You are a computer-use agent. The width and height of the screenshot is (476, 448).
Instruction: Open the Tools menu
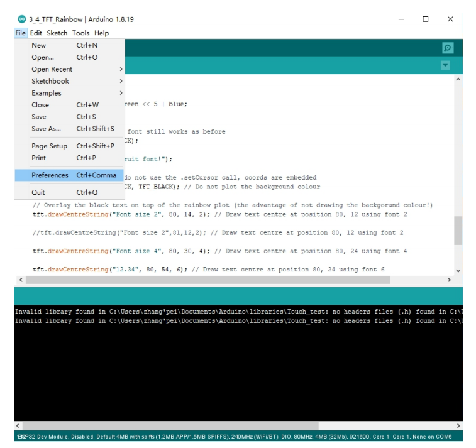pos(80,33)
